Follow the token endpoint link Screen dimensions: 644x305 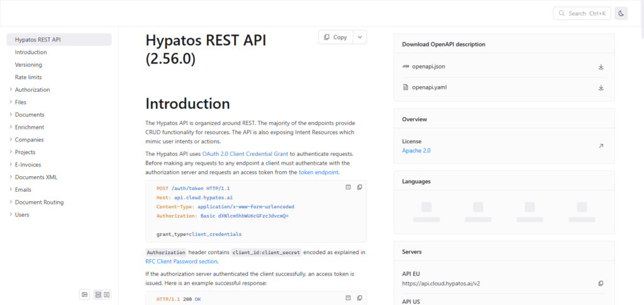click(x=318, y=172)
